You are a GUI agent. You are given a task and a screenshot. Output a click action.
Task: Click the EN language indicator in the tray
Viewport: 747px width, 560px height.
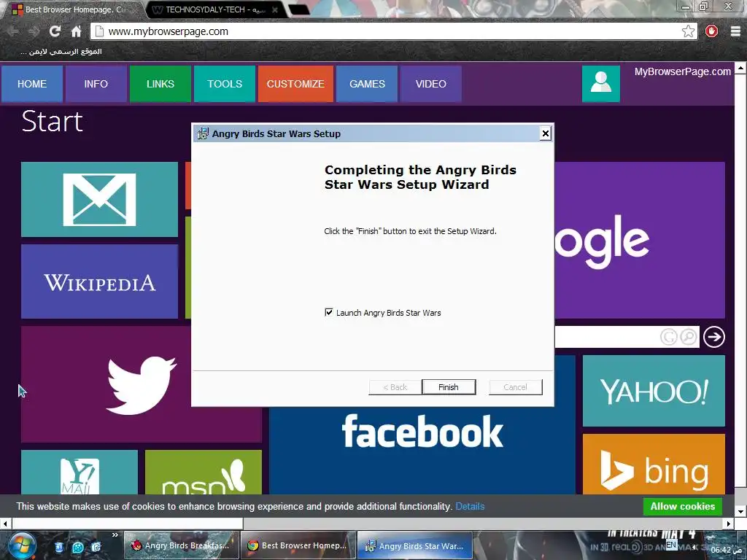point(672,545)
